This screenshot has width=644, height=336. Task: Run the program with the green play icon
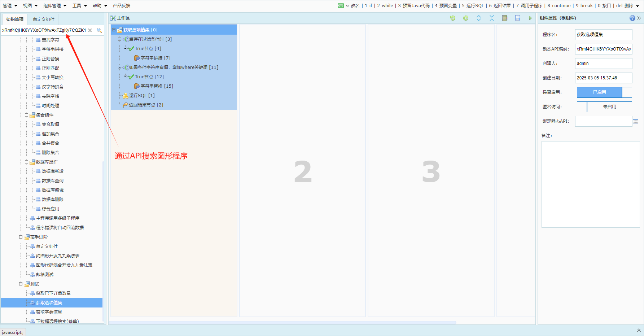point(530,18)
